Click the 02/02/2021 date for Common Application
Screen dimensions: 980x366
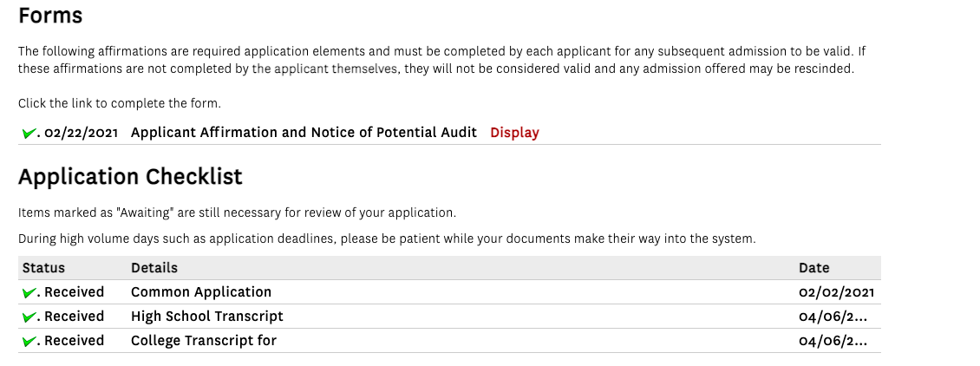click(x=836, y=292)
